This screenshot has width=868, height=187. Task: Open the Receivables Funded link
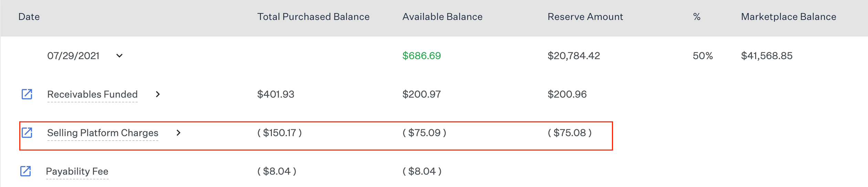tap(92, 94)
